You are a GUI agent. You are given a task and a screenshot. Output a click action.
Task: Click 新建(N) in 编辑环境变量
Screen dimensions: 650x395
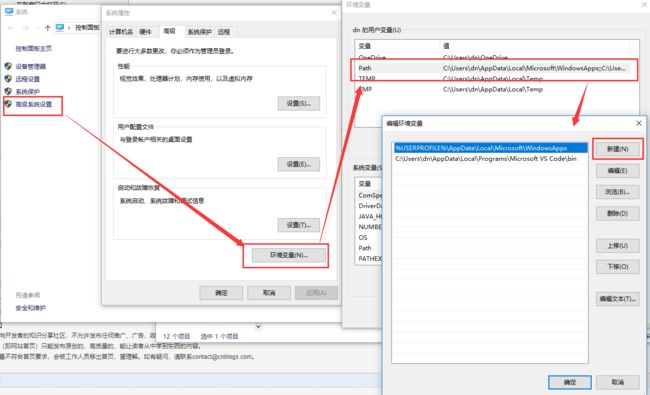[618, 149]
